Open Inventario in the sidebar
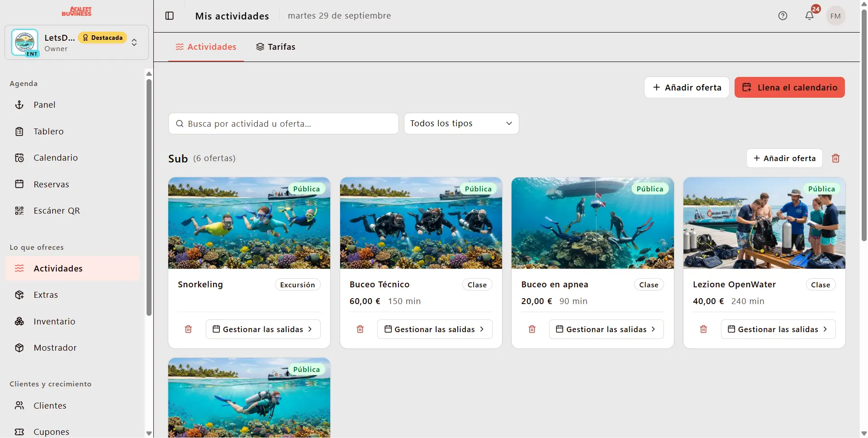This screenshot has width=868, height=438. pyautogui.click(x=72, y=322)
